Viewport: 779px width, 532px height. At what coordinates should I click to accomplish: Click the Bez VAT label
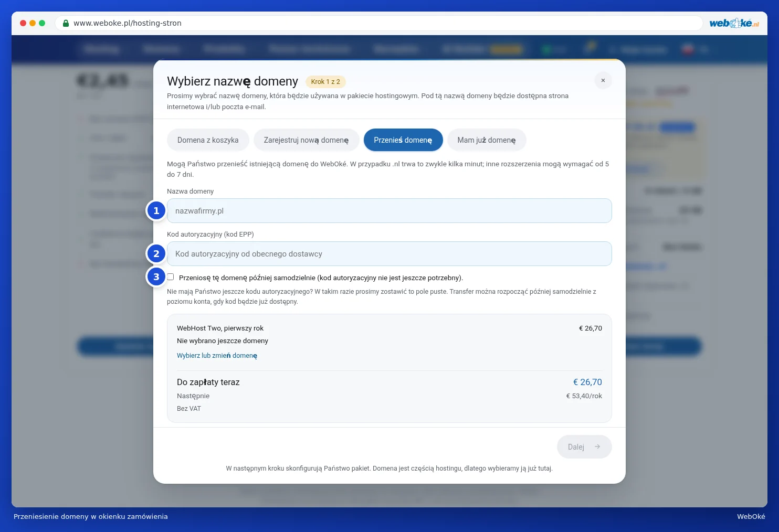point(189,408)
